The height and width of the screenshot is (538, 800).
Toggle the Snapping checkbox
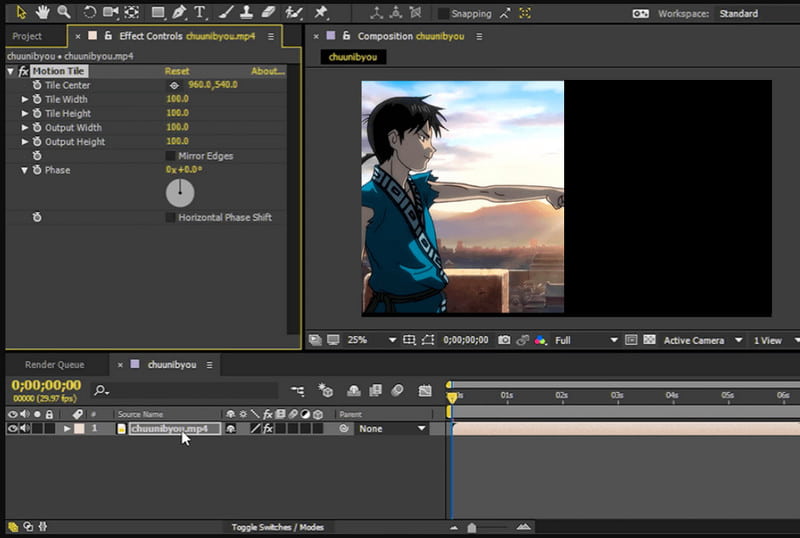pos(443,14)
